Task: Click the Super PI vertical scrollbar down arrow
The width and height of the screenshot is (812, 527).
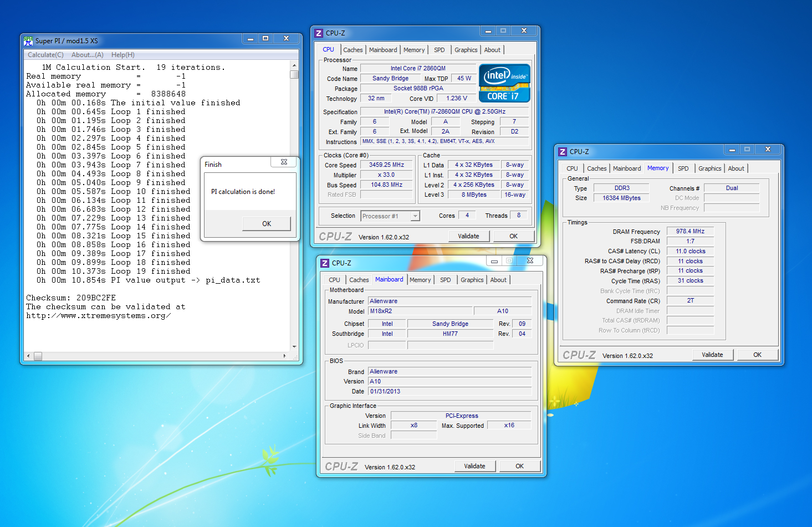Action: pos(294,347)
